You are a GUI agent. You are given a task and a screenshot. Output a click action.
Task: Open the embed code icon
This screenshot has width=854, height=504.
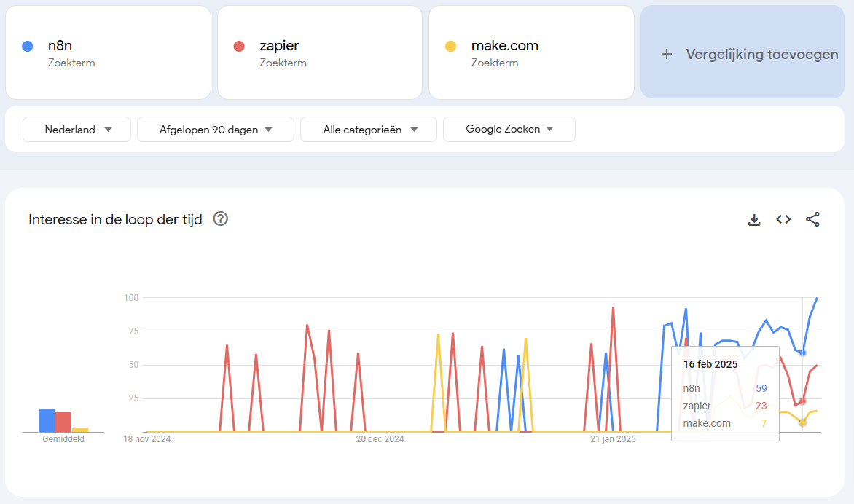pos(783,219)
